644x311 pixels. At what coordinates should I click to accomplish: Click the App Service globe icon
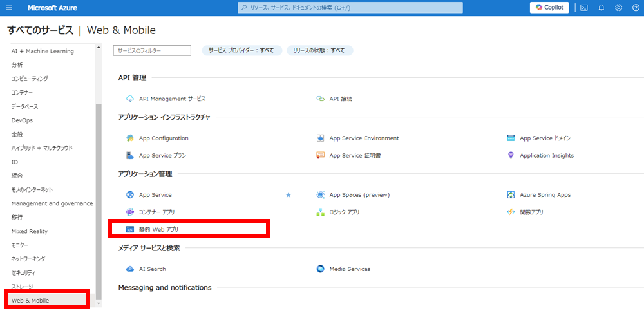click(x=130, y=195)
